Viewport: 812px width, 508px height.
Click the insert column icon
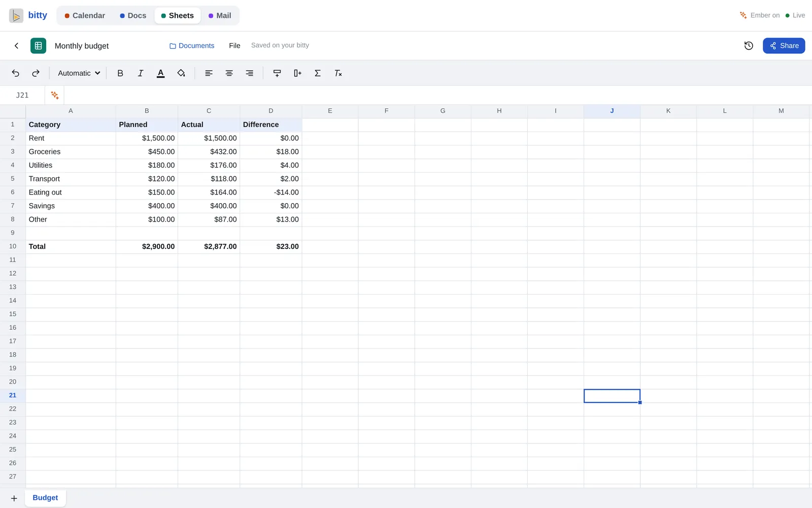pyautogui.click(x=297, y=73)
